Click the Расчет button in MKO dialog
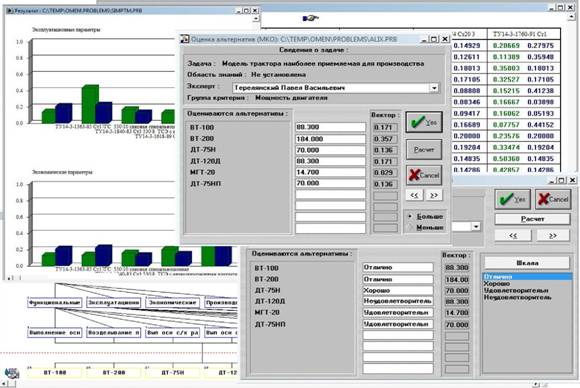This screenshot has height=388, width=580. (424, 149)
